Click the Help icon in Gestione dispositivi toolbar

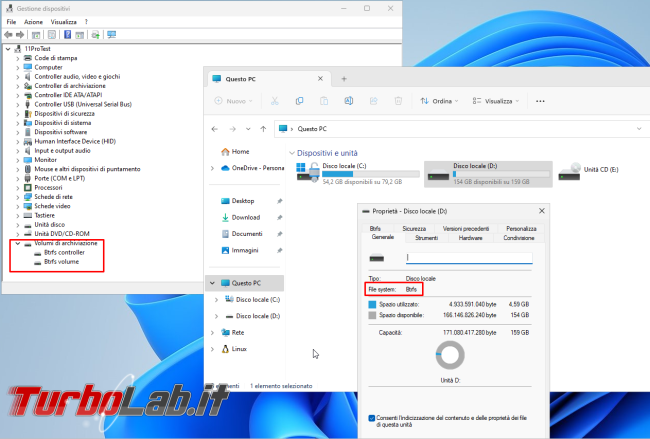[x=67, y=35]
